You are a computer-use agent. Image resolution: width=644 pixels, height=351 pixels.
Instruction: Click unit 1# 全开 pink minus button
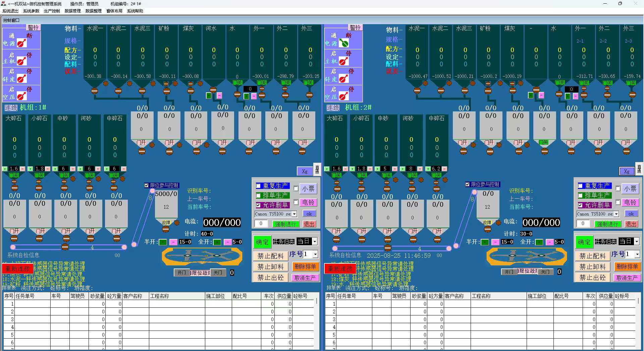pyautogui.click(x=228, y=242)
